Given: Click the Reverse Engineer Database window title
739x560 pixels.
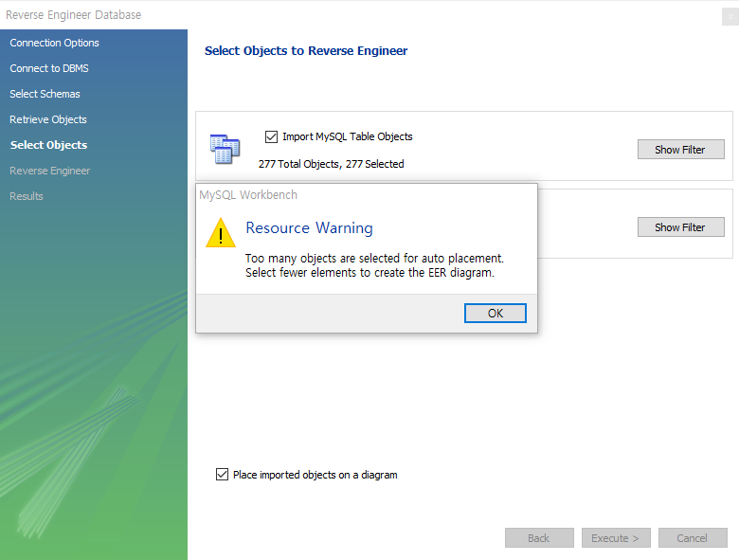Looking at the screenshot, I should click(73, 15).
